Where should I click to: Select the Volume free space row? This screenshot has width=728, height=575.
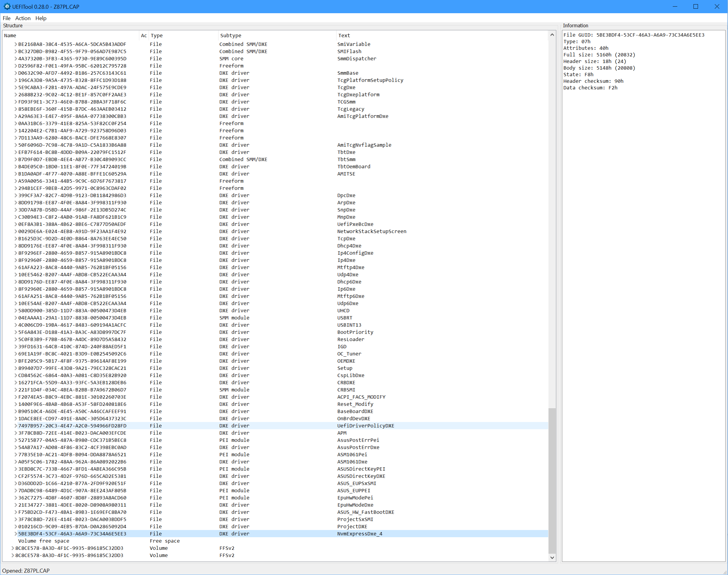tap(275, 541)
